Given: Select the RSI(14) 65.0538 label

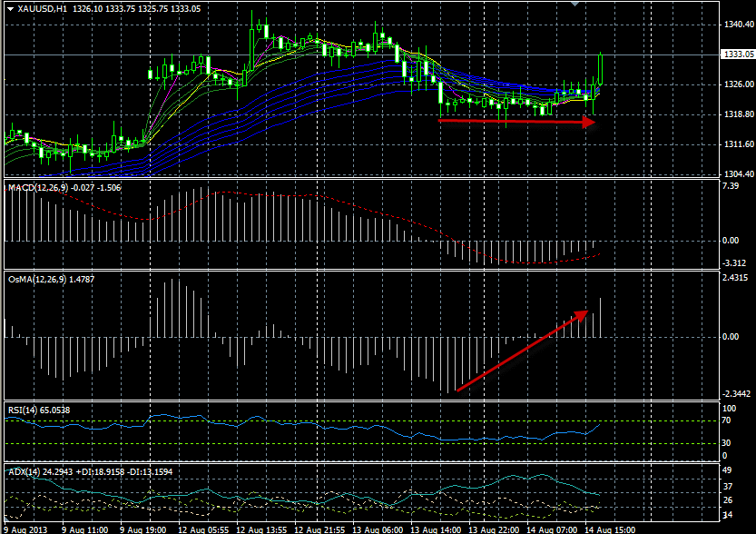Looking at the screenshot, I should click(x=39, y=410).
